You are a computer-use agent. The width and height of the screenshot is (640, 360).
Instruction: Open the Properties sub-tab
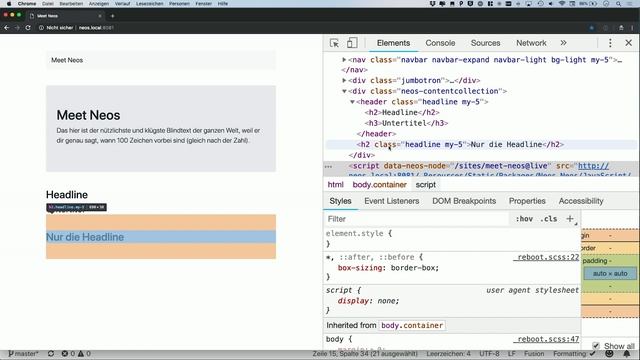point(527,201)
